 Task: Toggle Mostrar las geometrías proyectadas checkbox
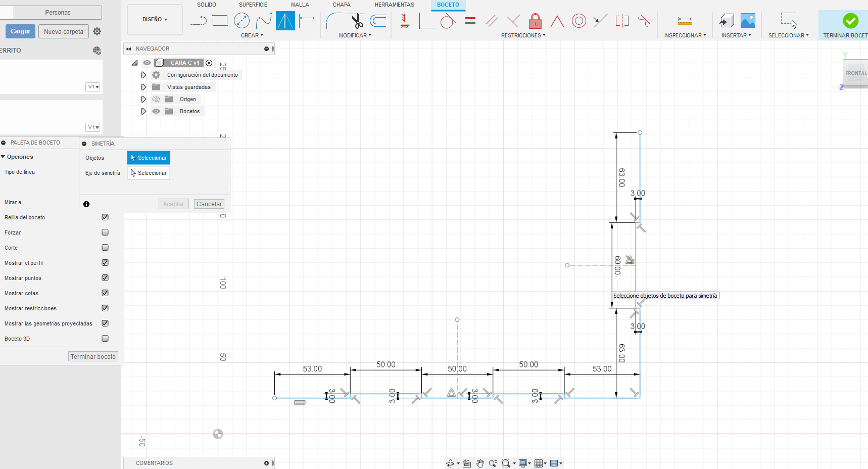105,323
